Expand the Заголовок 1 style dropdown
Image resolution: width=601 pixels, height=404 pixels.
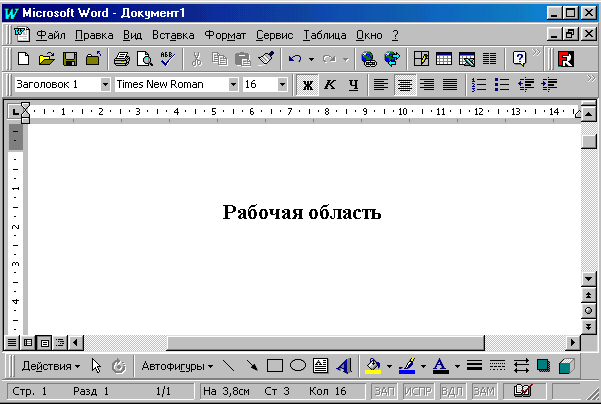105,84
